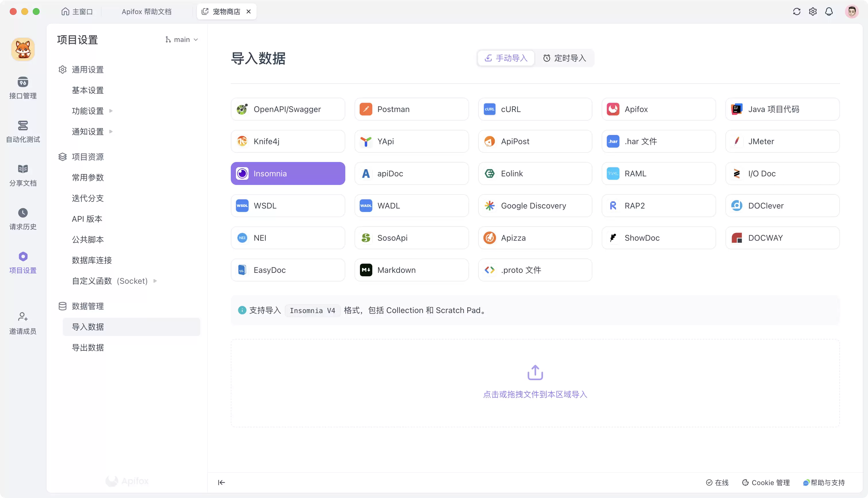Choose .proto 文件 import format
The width and height of the screenshot is (868, 498).
tap(535, 270)
